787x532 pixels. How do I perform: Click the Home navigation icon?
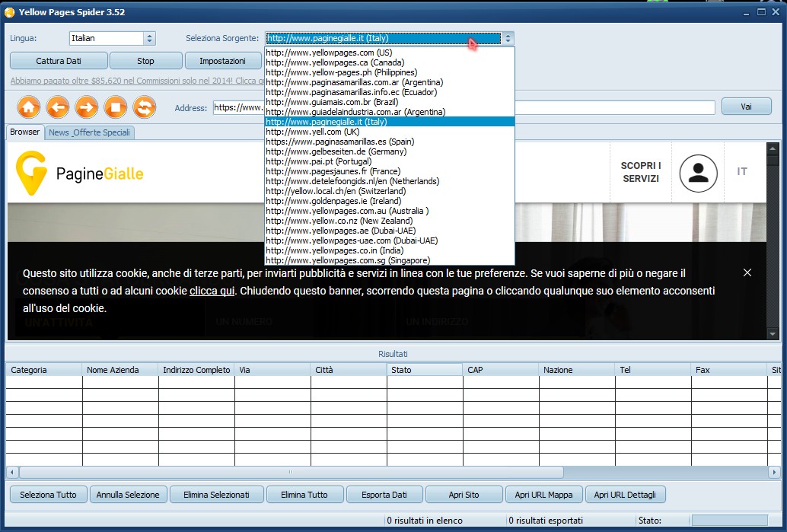click(29, 107)
